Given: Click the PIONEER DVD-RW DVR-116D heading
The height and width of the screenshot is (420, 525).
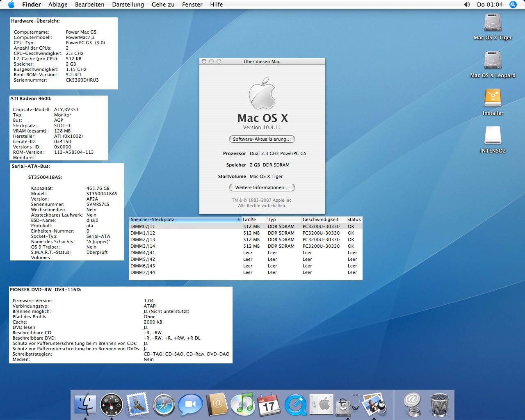Looking at the screenshot, I should (46, 290).
